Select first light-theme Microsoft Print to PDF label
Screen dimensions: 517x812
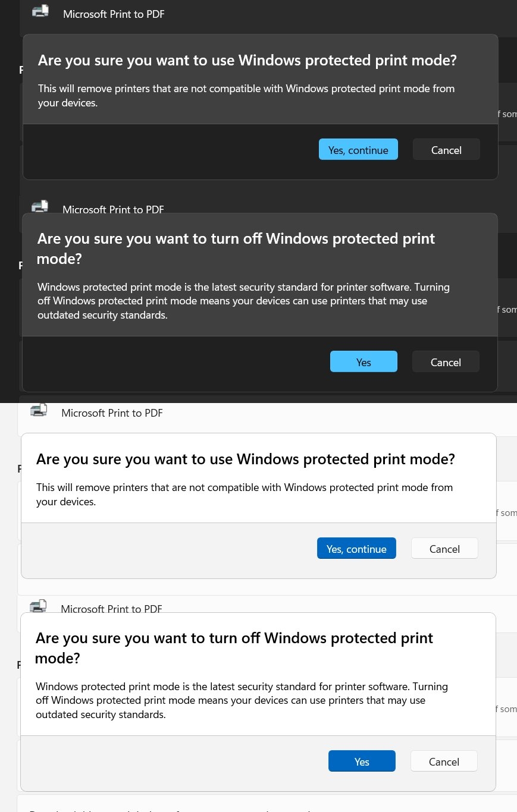pyautogui.click(x=112, y=413)
